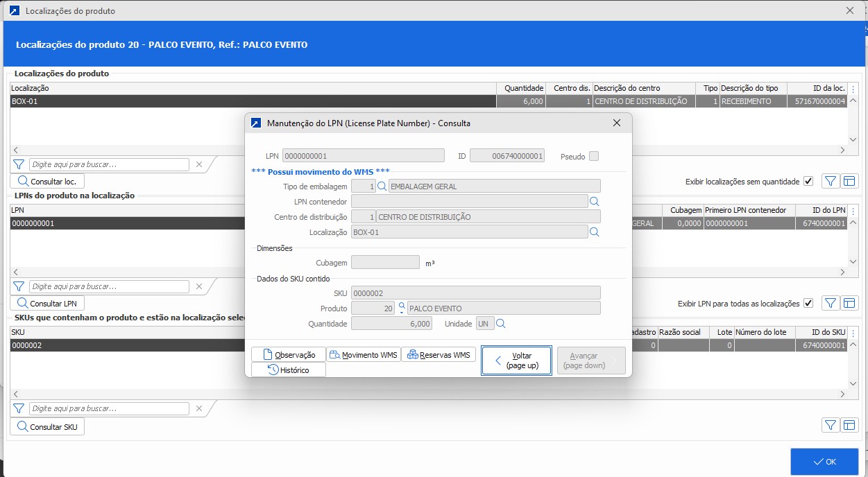This screenshot has height=477, width=868.
Task: Open the Histórico button
Action: coord(288,370)
